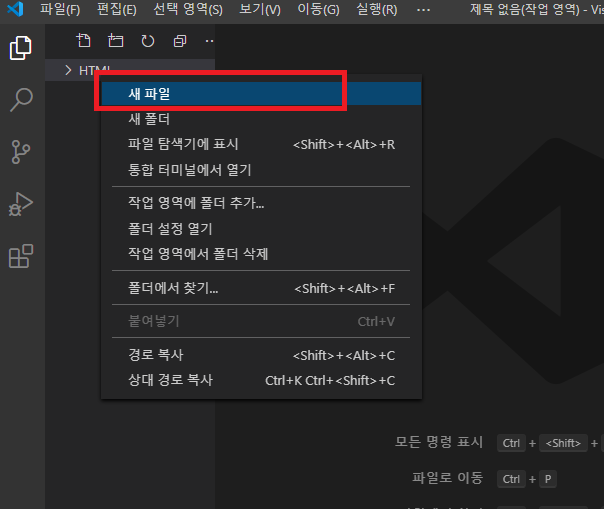The width and height of the screenshot is (604, 509).
Task: Open the Source Control view
Action: click(x=21, y=152)
